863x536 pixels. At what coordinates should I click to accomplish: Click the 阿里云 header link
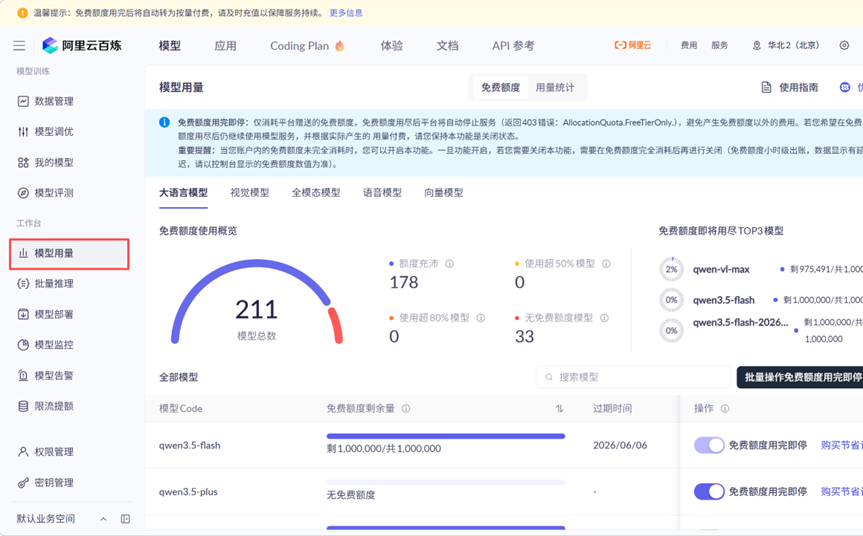[632, 46]
